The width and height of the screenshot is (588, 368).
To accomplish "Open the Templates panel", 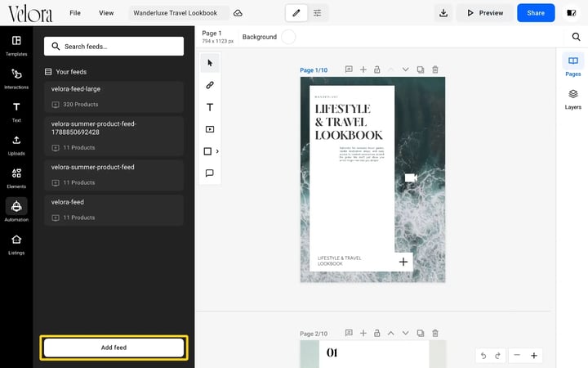I will [x=16, y=46].
